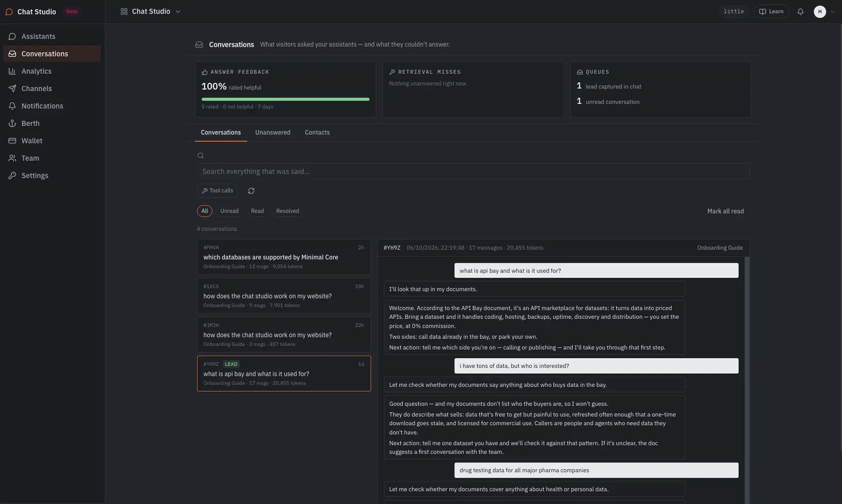Filter conversations by Unread
842x504 pixels.
(x=229, y=211)
